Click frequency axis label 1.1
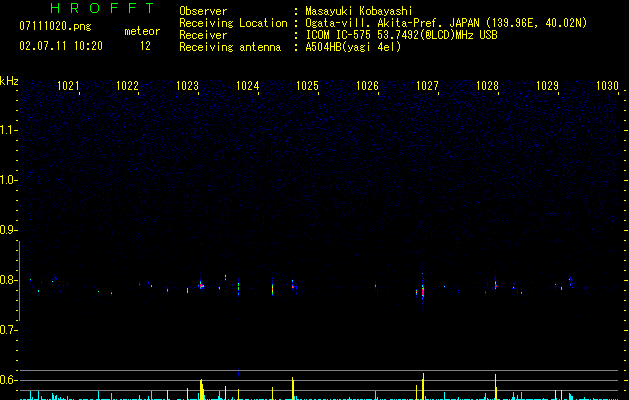 click(x=8, y=130)
